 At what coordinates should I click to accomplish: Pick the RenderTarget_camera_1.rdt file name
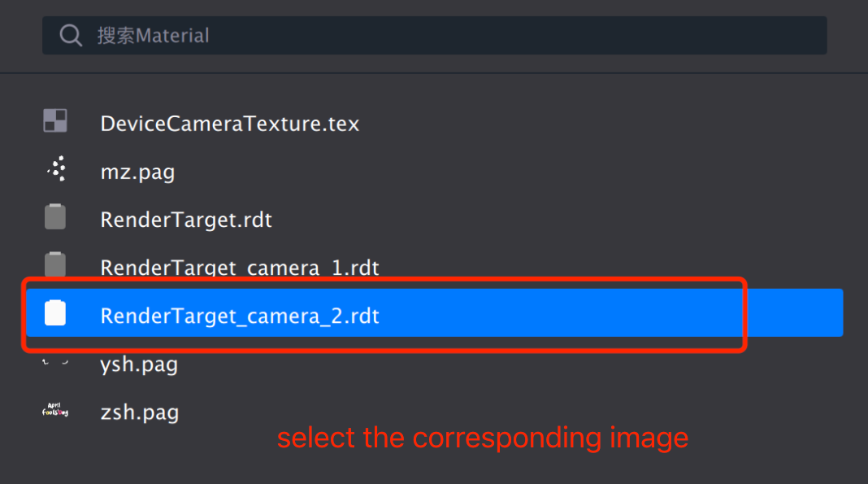pyautogui.click(x=240, y=267)
